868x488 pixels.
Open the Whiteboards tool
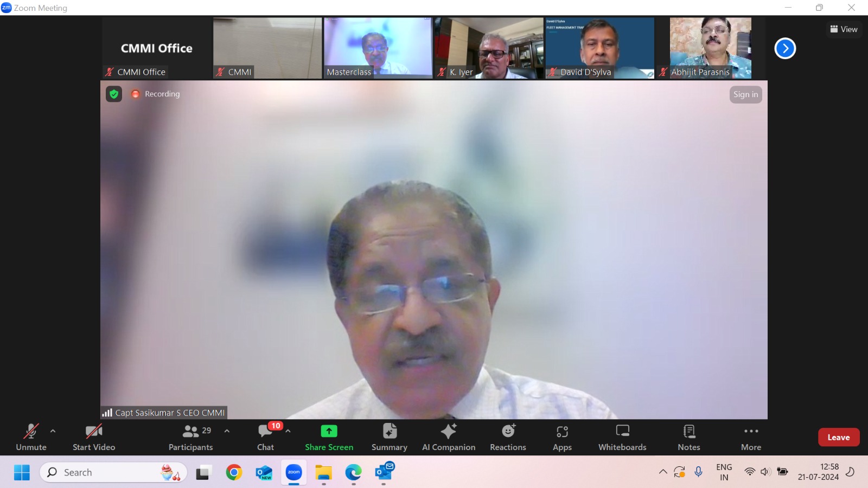pos(622,437)
